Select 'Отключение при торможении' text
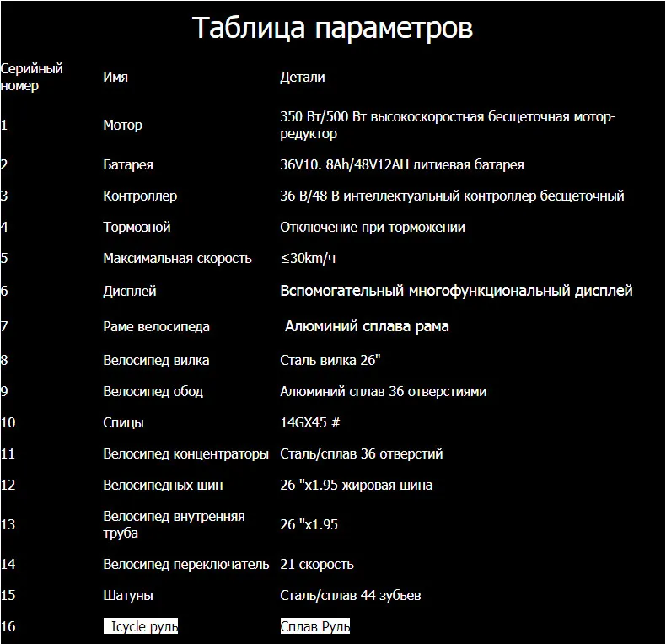The width and height of the screenshot is (666, 644). pos(373,227)
